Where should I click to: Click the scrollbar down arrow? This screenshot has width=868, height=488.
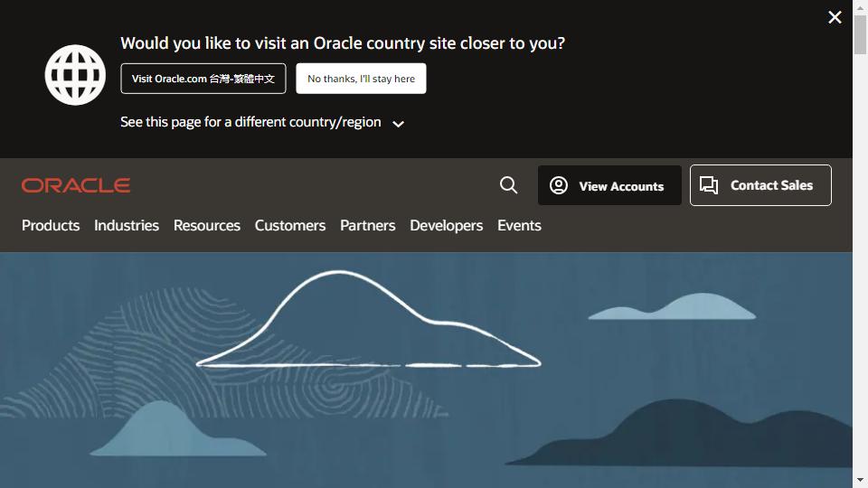[860, 480]
